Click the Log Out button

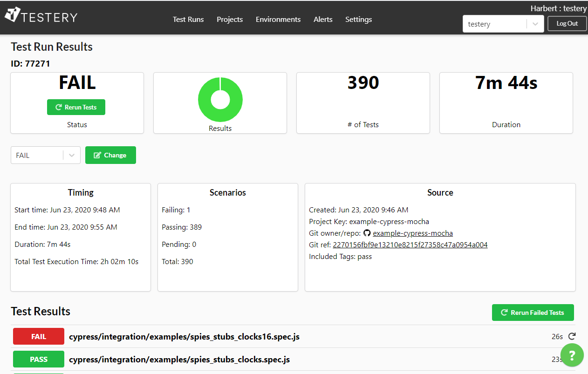(x=567, y=24)
